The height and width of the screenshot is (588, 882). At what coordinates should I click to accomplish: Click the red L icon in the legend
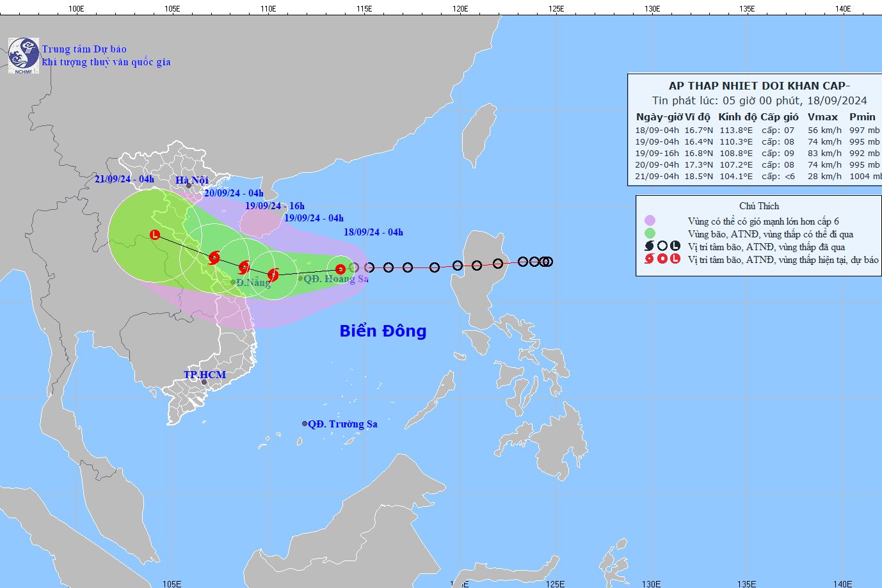point(675,259)
